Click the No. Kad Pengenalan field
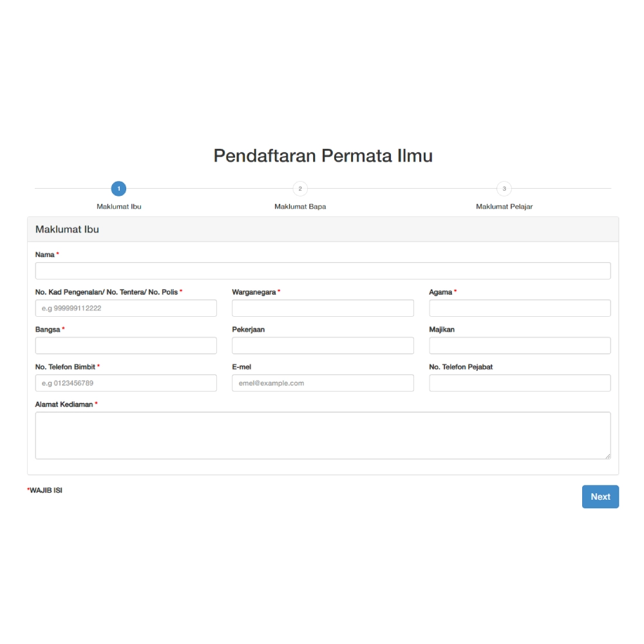This screenshot has width=644, height=644. (126, 308)
